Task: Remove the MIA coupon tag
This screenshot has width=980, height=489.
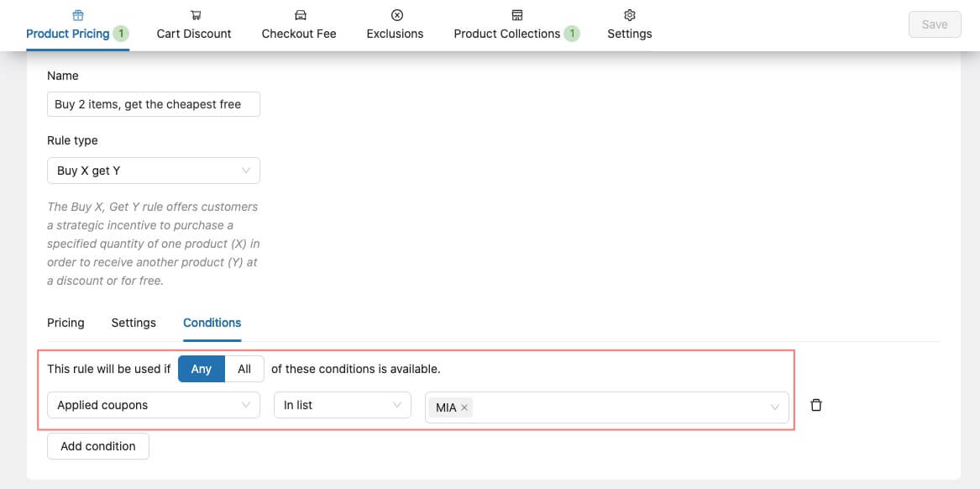Action: [x=464, y=407]
